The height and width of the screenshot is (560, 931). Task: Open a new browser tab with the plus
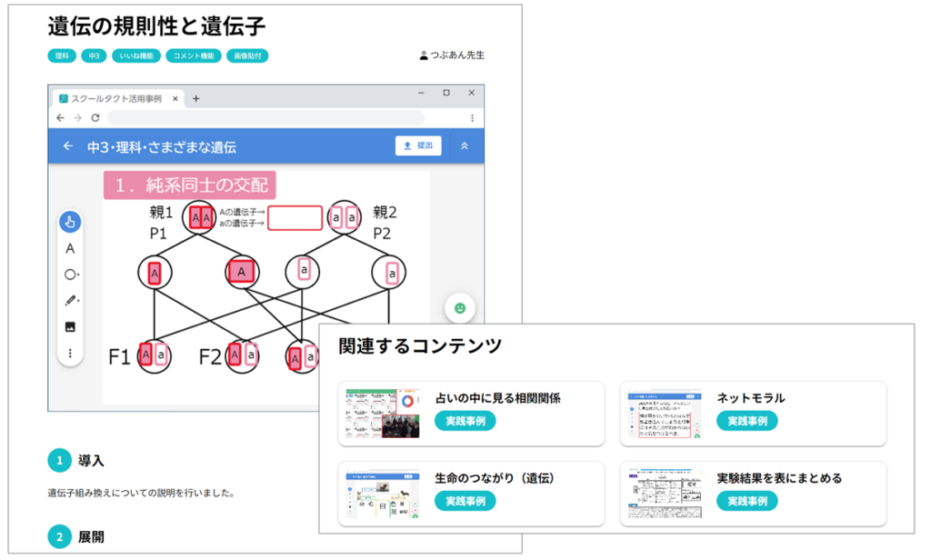(196, 99)
